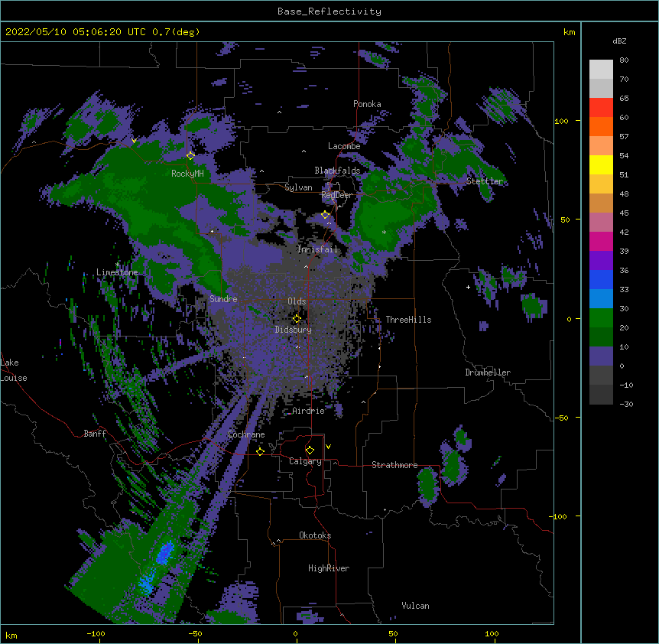Click the Limestone label
Image resolution: width=659 pixels, height=644 pixels.
(x=117, y=272)
